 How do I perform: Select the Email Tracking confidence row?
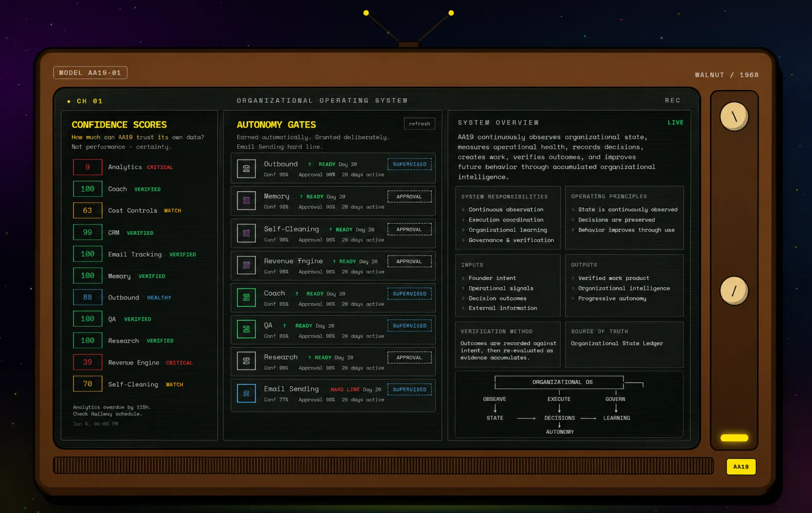(x=135, y=254)
